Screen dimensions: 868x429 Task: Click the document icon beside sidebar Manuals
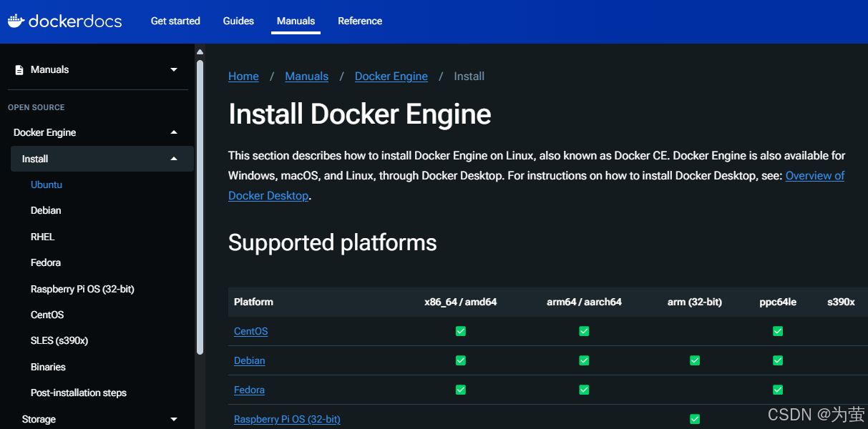pos(19,70)
